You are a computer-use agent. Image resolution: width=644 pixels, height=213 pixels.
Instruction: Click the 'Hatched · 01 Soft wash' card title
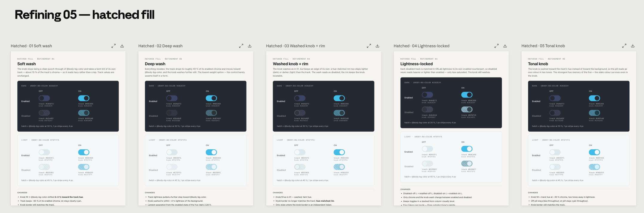coord(31,46)
